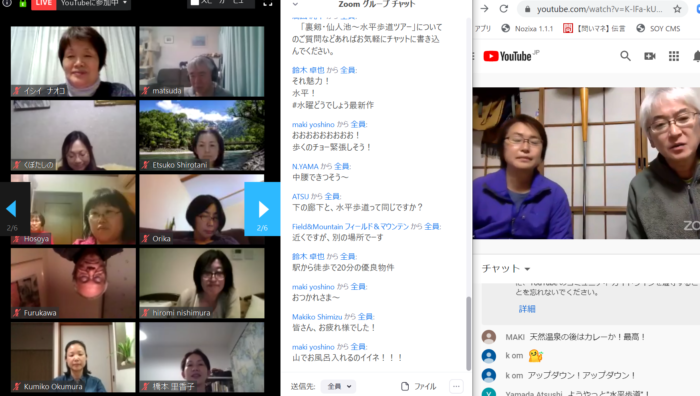Screen dimensions: 700x396
Task: Click the Zoom chat scrollbar
Action: point(468,333)
